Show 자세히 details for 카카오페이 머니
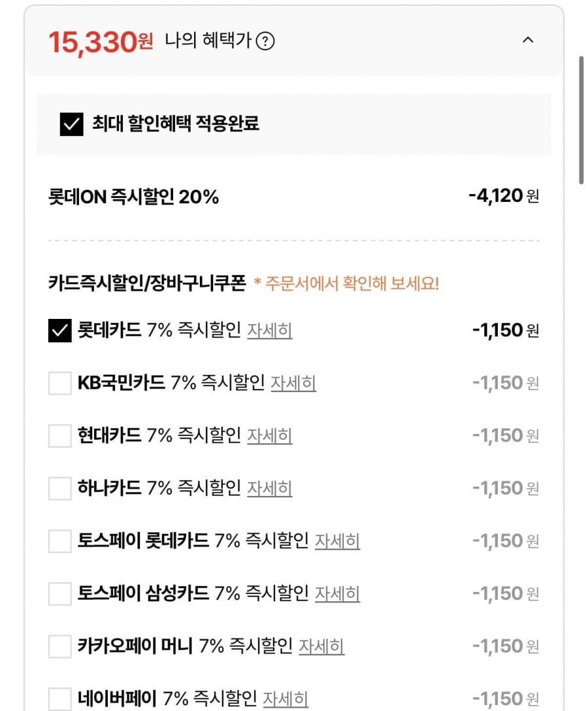588x711 pixels. (x=321, y=646)
